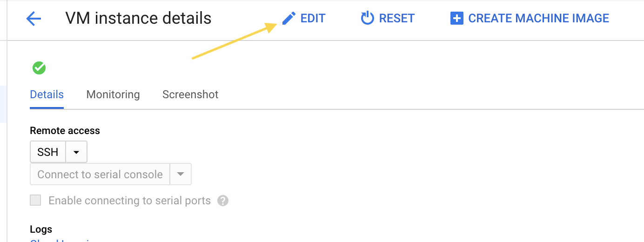This screenshot has width=644, height=242.
Task: Enable connecting to serial ports checkbox
Action: pos(35,201)
